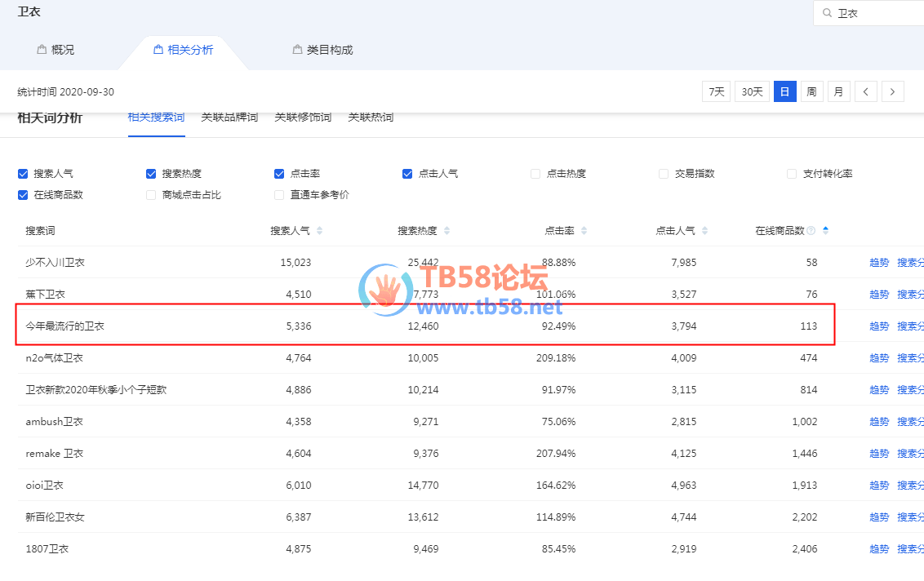The height and width of the screenshot is (581, 924).
Task: Select the 日 period button
Action: click(785, 91)
